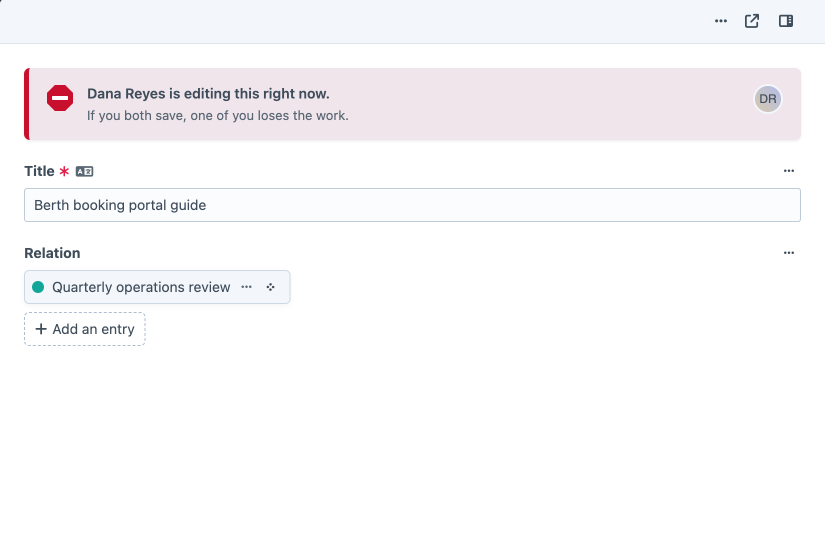Screen dimensions: 825x560
Task: Click the green status dot on Quarterly operations review
Action: [x=38, y=287]
